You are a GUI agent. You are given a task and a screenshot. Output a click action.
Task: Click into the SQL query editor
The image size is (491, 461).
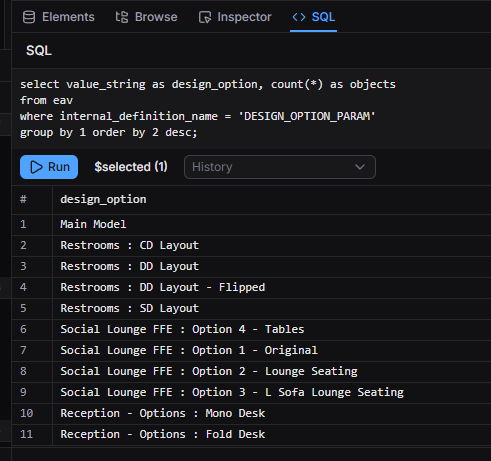tap(251, 108)
